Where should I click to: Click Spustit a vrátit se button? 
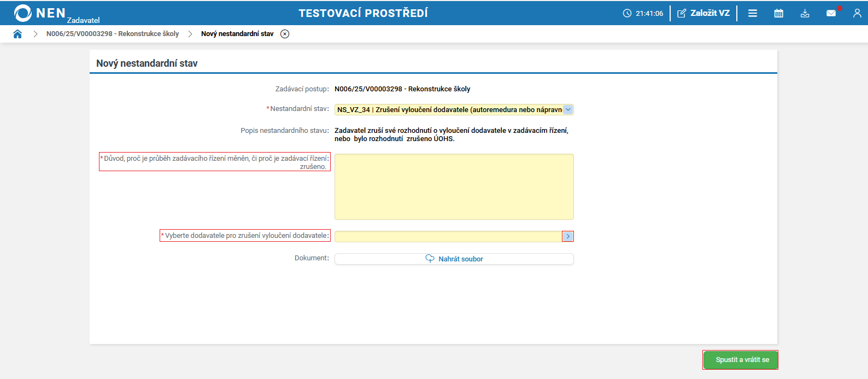[x=741, y=360]
